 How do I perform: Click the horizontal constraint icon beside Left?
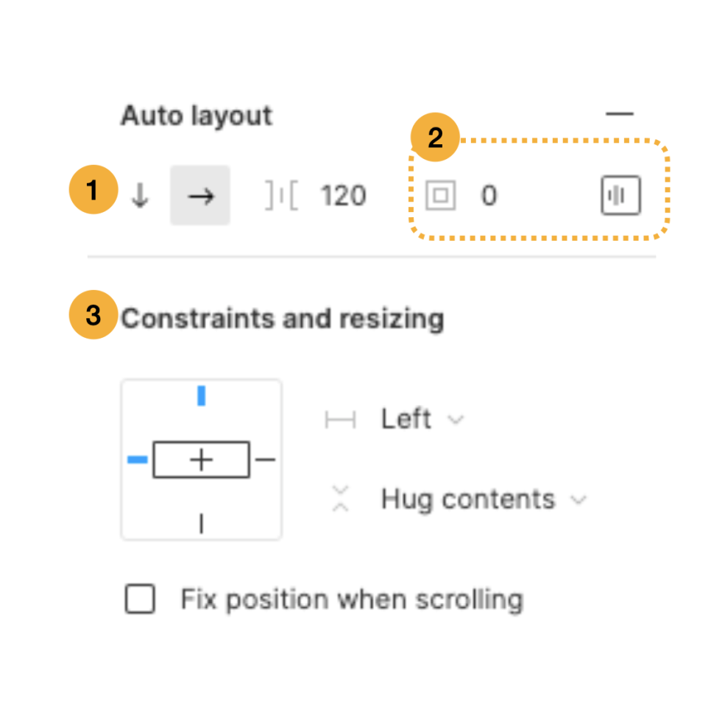pyautogui.click(x=340, y=420)
